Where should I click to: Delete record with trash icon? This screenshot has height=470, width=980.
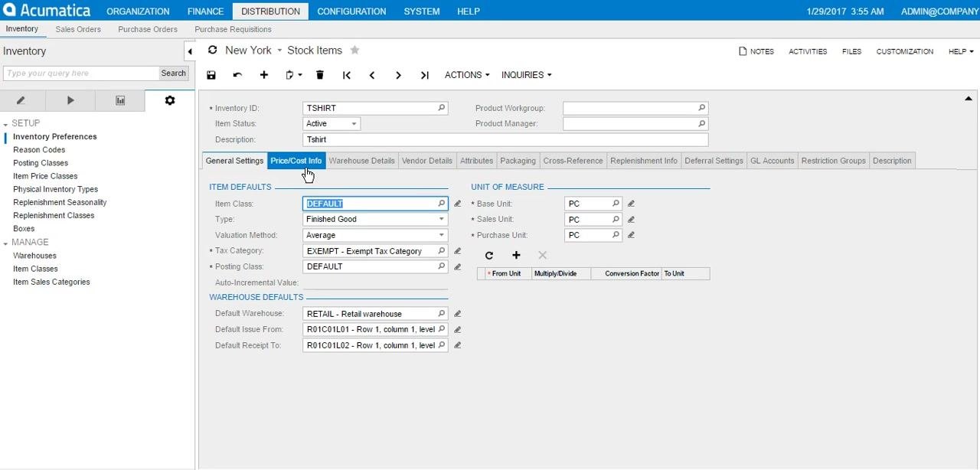coord(320,75)
